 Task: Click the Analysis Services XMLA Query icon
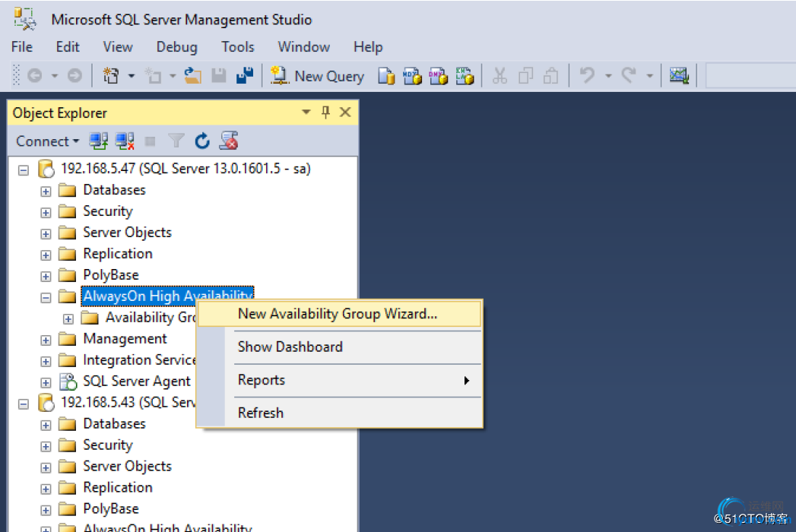465,76
